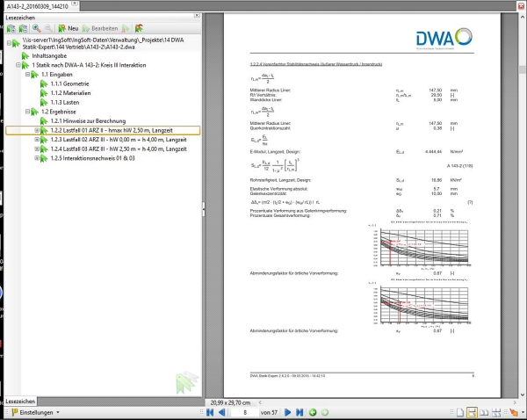Expand the 1.2.5 Interaktionsnachweis node
Viewport: 527px width, 420px height.
click(x=36, y=159)
